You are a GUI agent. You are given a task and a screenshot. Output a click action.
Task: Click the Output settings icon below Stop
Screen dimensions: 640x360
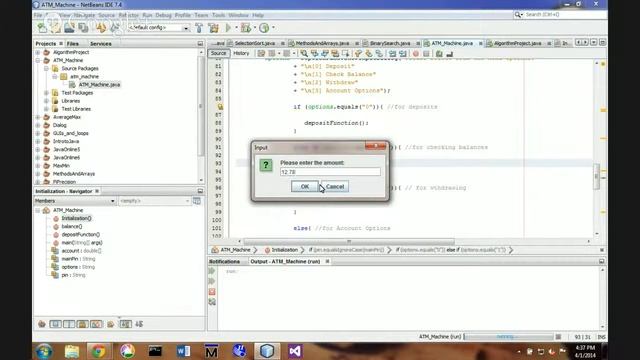pyautogui.click(x=212, y=302)
